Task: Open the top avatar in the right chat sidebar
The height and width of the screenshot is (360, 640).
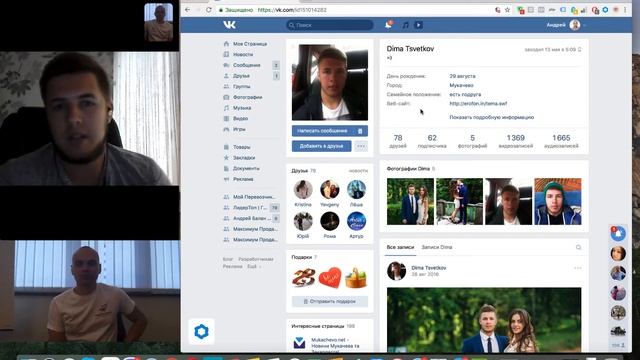Action: (x=618, y=253)
